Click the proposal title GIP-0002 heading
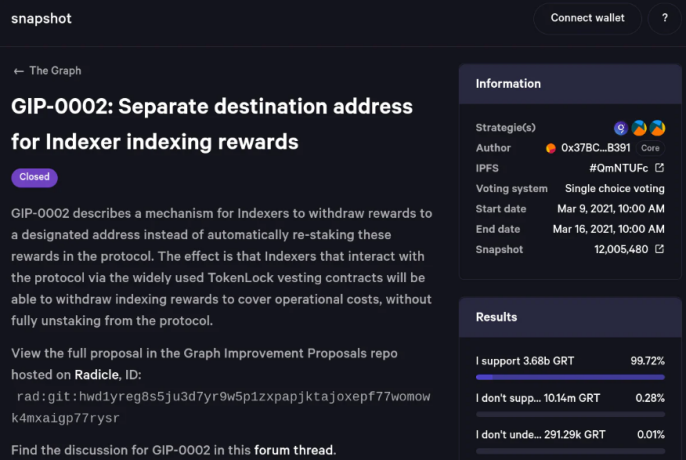The width and height of the screenshot is (686, 460). tap(212, 124)
